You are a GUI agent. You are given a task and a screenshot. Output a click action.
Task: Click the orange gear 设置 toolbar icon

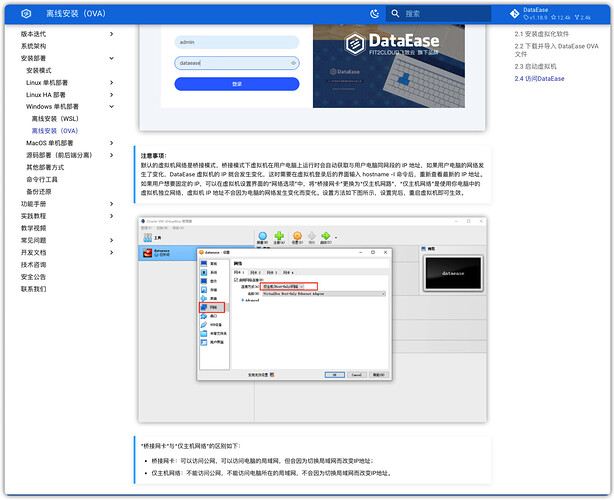pyautogui.click(x=297, y=236)
